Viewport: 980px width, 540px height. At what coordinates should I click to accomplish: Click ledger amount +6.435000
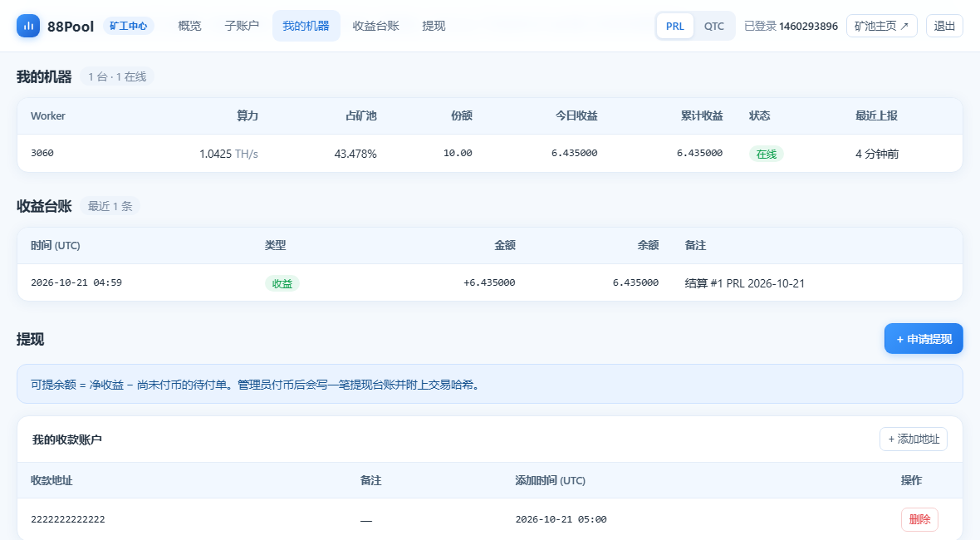489,282
